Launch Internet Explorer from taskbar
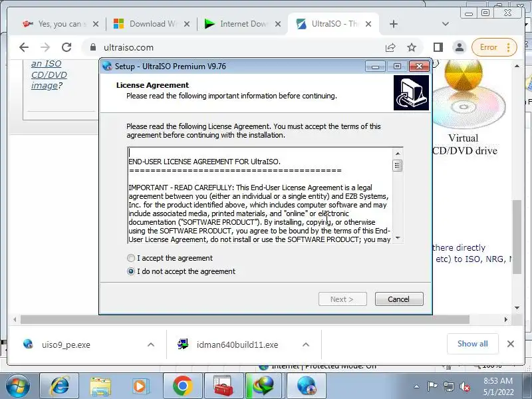The image size is (532, 399). [x=59, y=386]
